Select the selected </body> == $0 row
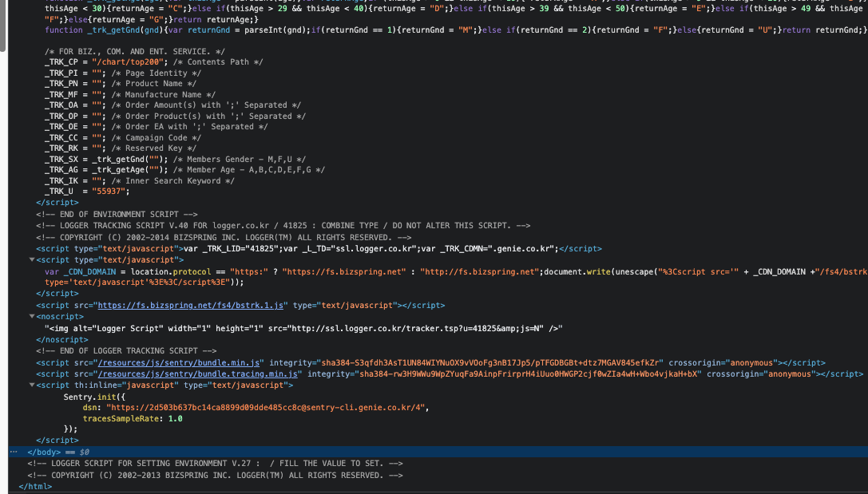Image resolution: width=868 pixels, height=494 pixels. pos(438,452)
